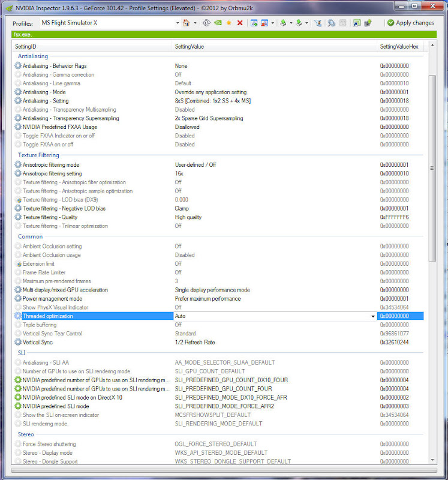Select the Maximum pre-rendered frames row

click(218, 281)
